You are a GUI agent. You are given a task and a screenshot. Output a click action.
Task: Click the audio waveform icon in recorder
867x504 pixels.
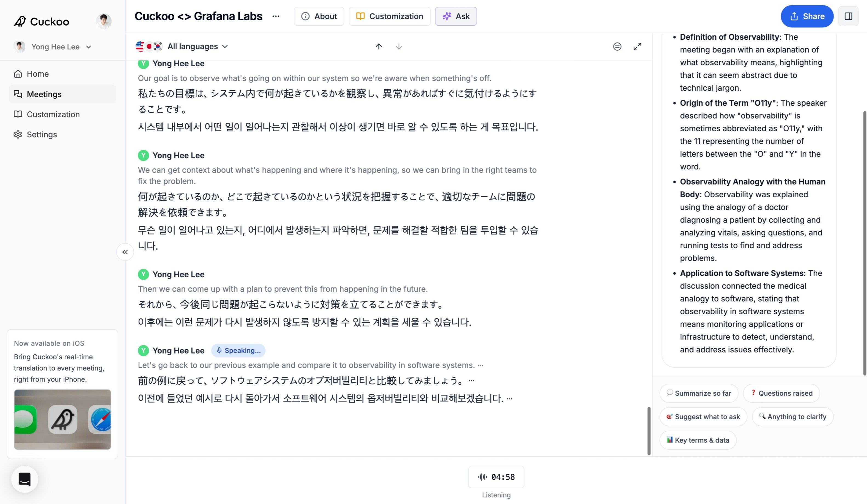pos(482,477)
